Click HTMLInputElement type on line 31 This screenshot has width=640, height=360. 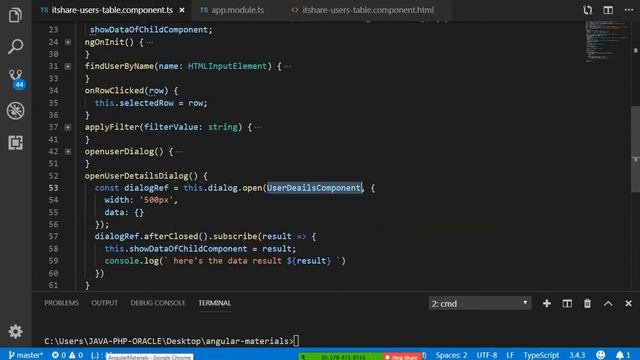click(x=227, y=66)
